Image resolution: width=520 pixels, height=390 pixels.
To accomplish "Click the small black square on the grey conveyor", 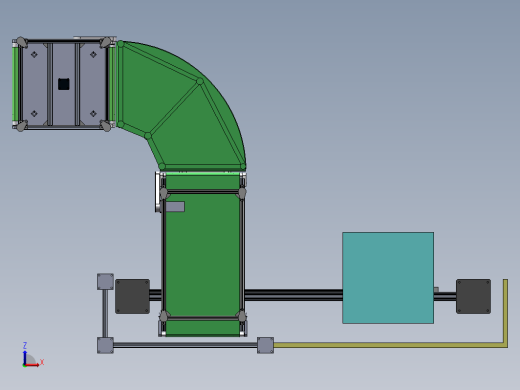I will point(64,84).
